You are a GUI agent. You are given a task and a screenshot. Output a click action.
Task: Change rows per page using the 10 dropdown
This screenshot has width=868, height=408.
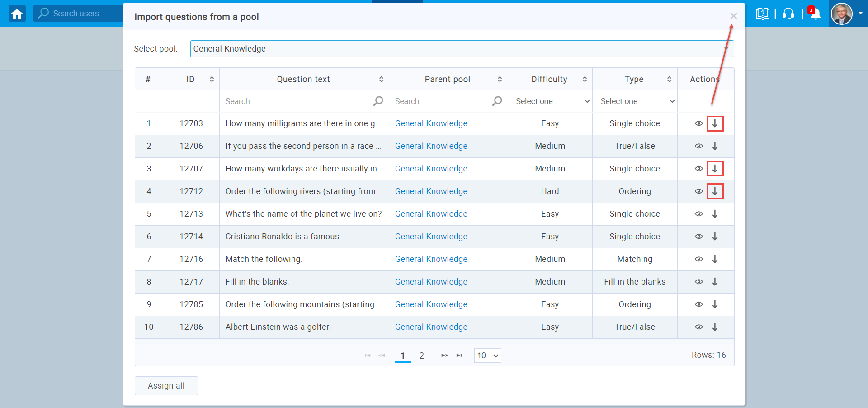point(487,356)
